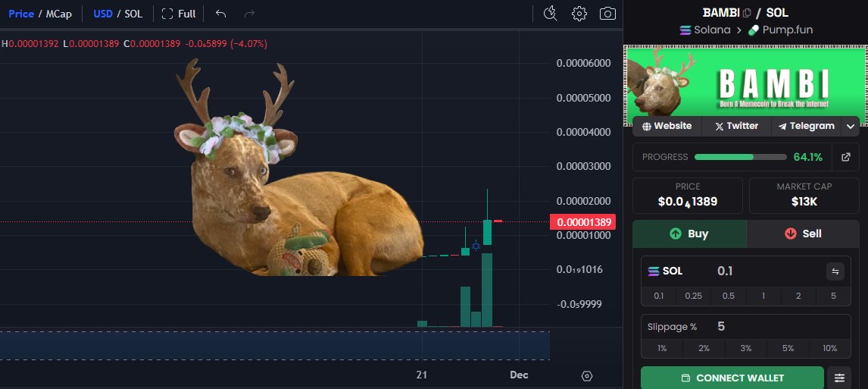Select SOL as chart currency

pos(133,14)
